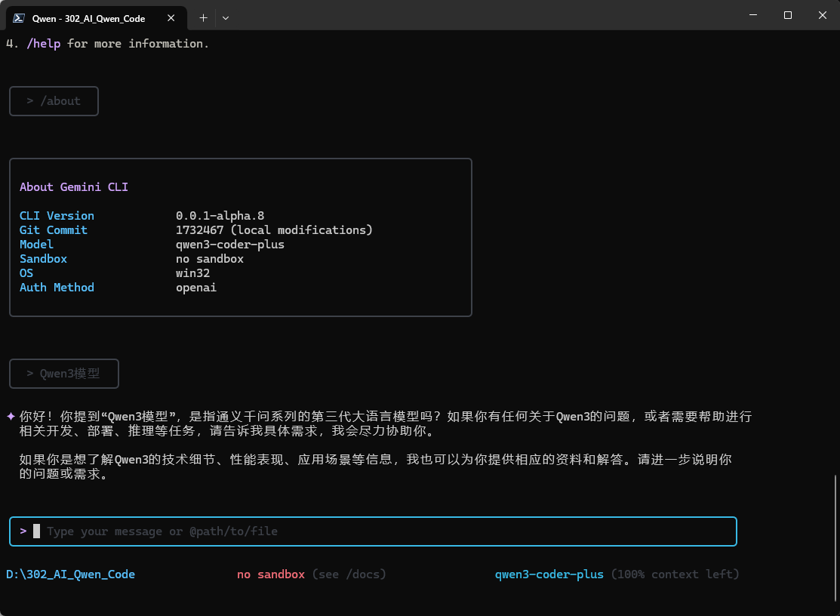Screen dimensions: 840x616
Task: Click Model value qwen3-coder-plus in About box
Action: (230, 245)
